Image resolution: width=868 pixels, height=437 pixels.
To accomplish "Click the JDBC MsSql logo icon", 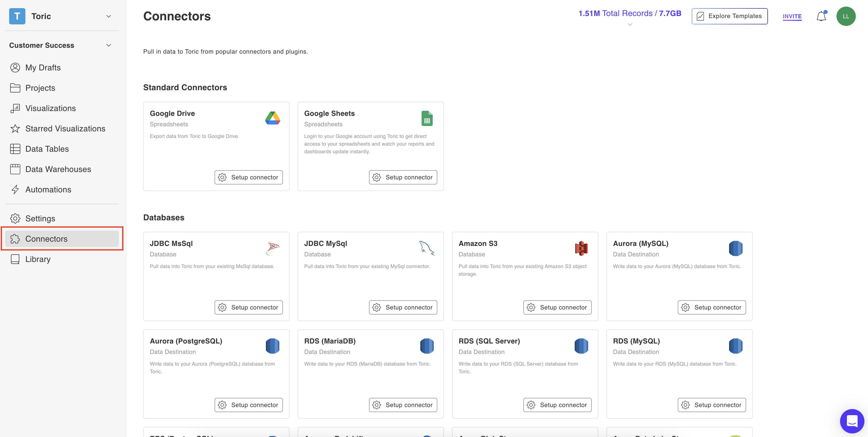I will click(272, 248).
